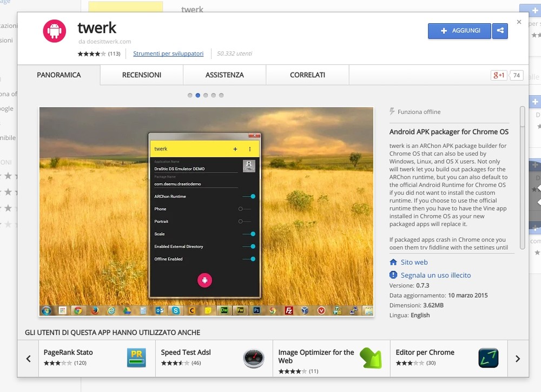Click the "50.332 utenti" user count

234,54
